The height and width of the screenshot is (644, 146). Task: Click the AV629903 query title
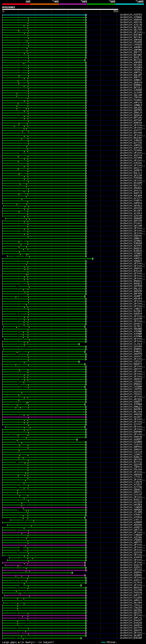[8, 8]
